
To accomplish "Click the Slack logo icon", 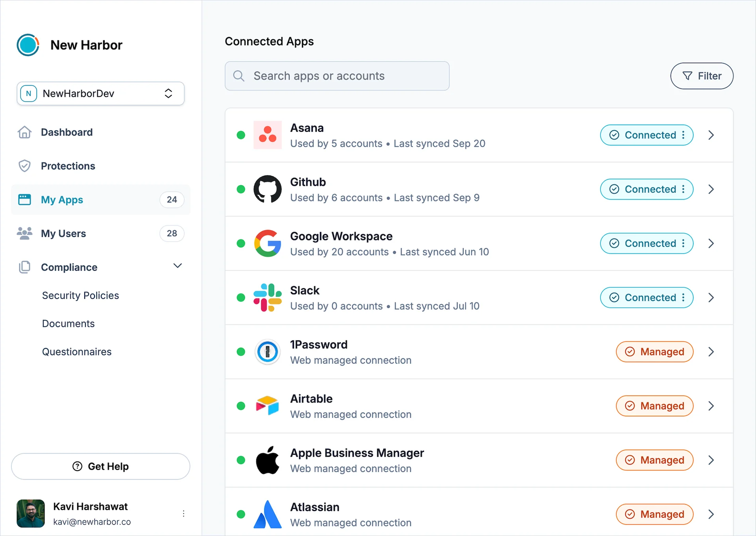I will click(x=267, y=298).
